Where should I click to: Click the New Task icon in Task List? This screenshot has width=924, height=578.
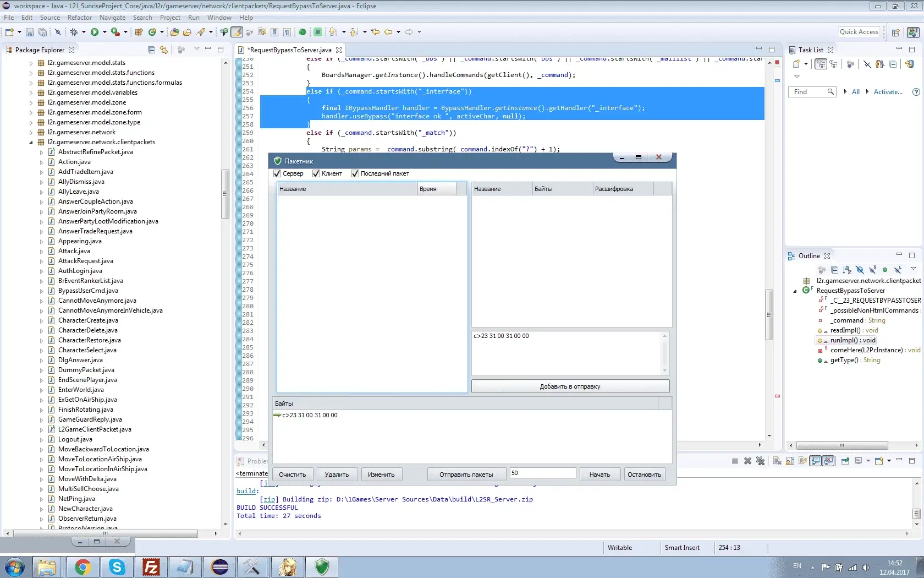point(796,64)
